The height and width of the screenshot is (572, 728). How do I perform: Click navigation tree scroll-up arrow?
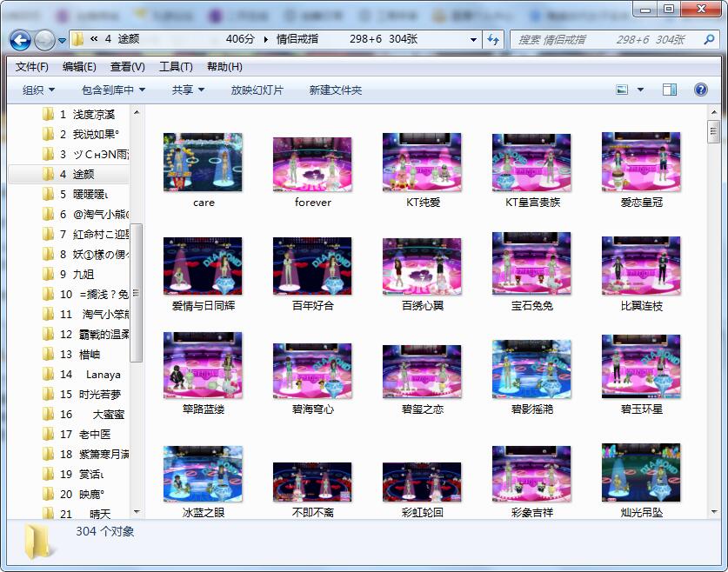coord(137,112)
